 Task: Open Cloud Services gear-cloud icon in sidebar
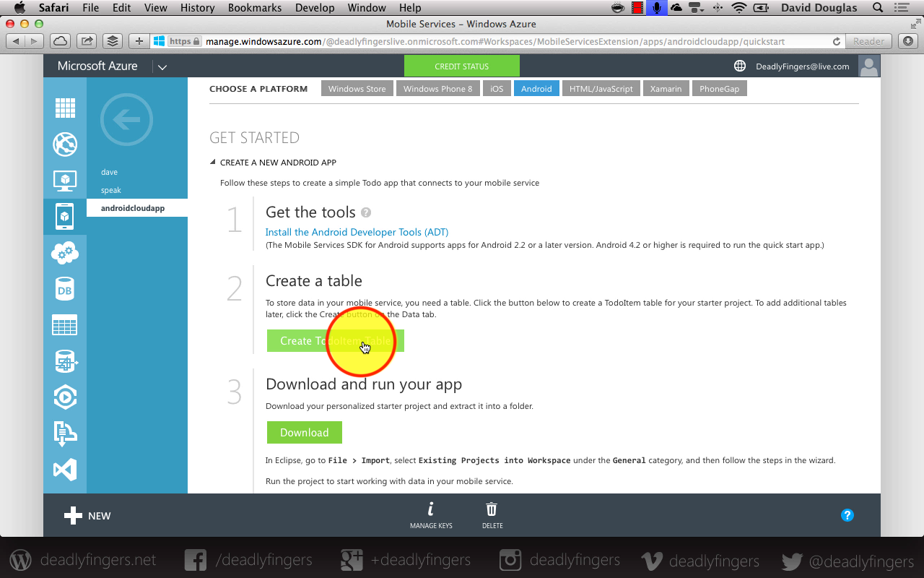pos(65,252)
